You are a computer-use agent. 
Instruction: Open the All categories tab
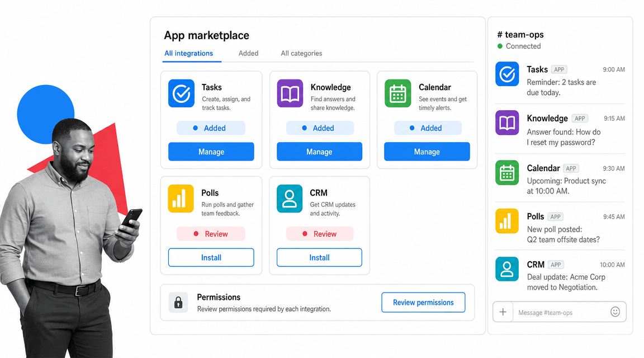[301, 54]
